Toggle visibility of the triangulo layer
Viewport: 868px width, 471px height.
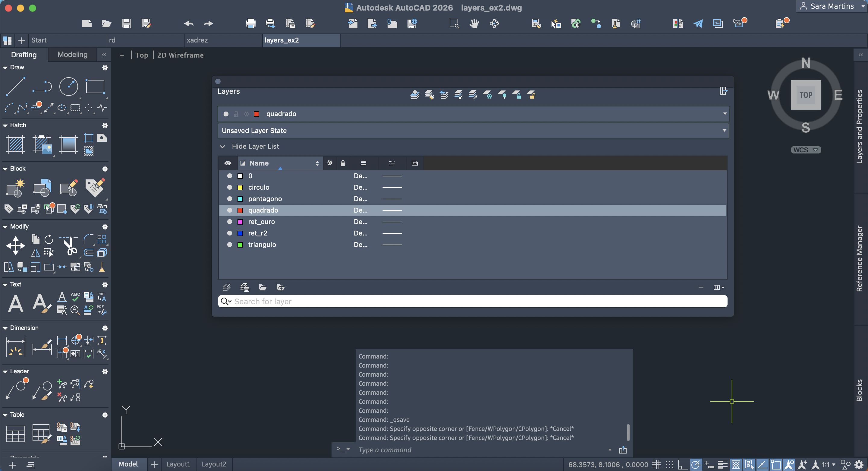click(x=229, y=245)
